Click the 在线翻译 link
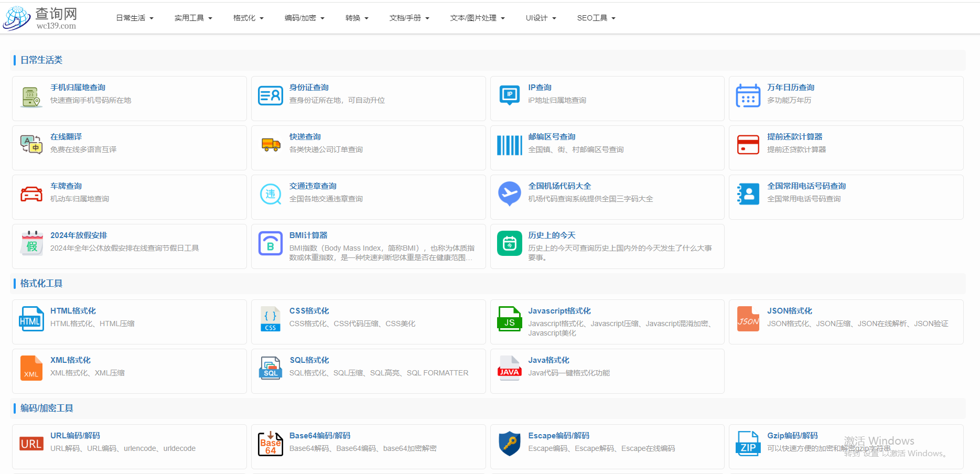The height and width of the screenshot is (474, 980). point(66,136)
